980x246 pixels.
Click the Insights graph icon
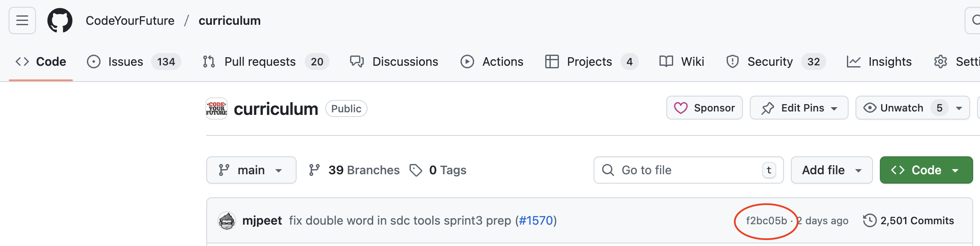[x=854, y=61]
